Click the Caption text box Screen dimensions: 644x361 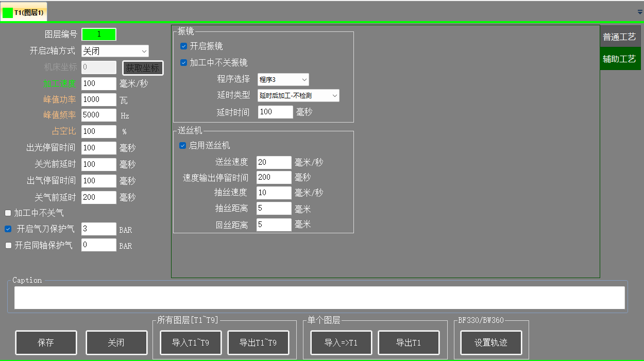pos(319,298)
